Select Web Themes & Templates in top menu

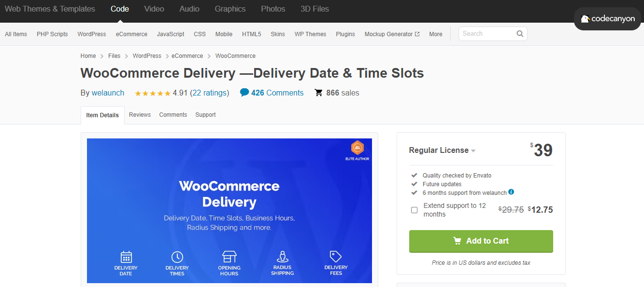[50, 9]
